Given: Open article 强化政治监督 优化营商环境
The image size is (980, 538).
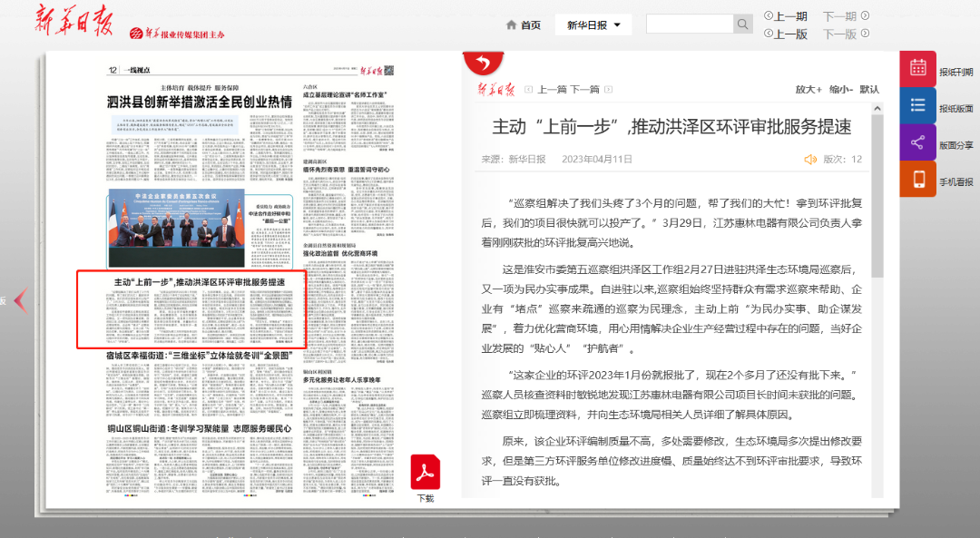Looking at the screenshot, I should pos(340,254).
